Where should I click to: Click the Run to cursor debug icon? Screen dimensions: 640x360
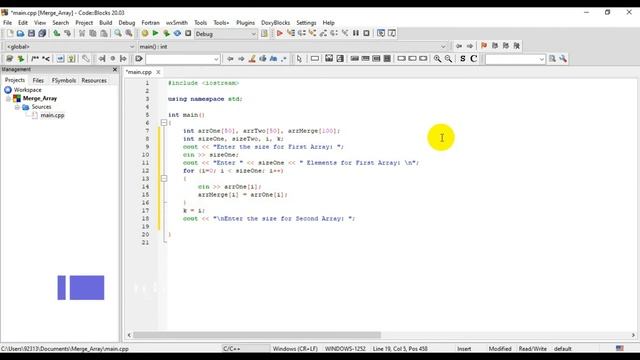pyautogui.click(x=291, y=33)
